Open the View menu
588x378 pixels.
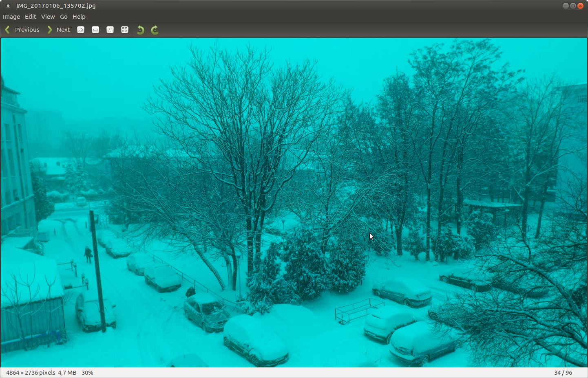click(x=48, y=17)
